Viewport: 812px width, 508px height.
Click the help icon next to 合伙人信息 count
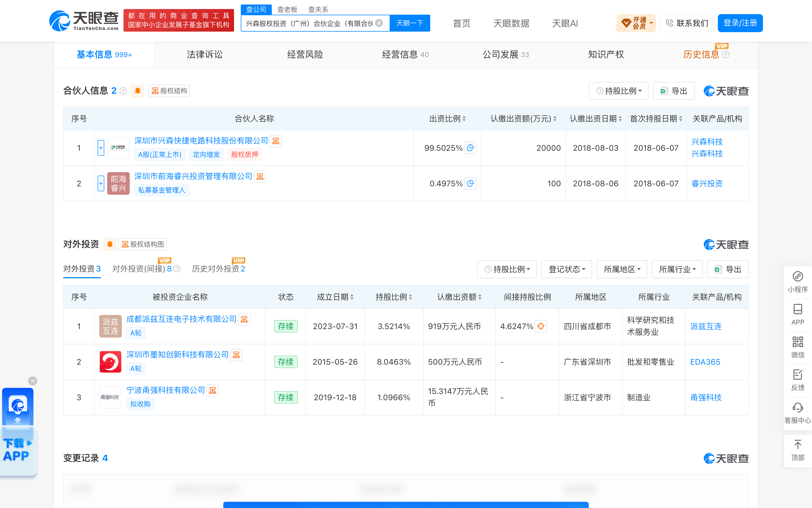(123, 91)
